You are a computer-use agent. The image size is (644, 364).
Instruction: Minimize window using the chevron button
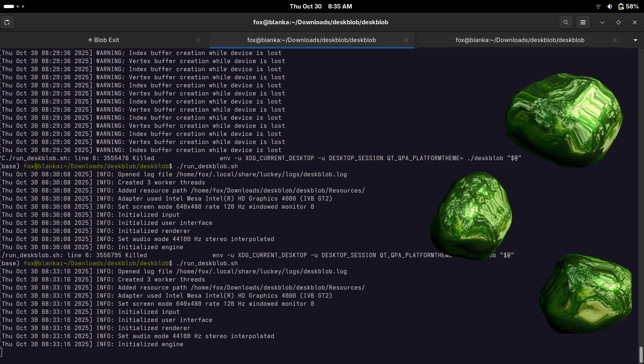coord(602,22)
